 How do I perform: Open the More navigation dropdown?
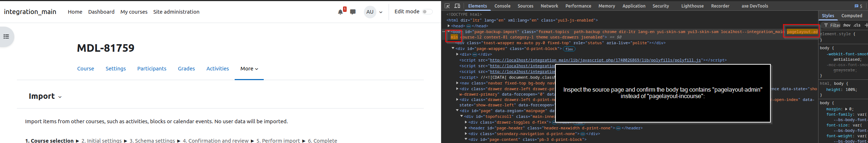[x=249, y=69]
